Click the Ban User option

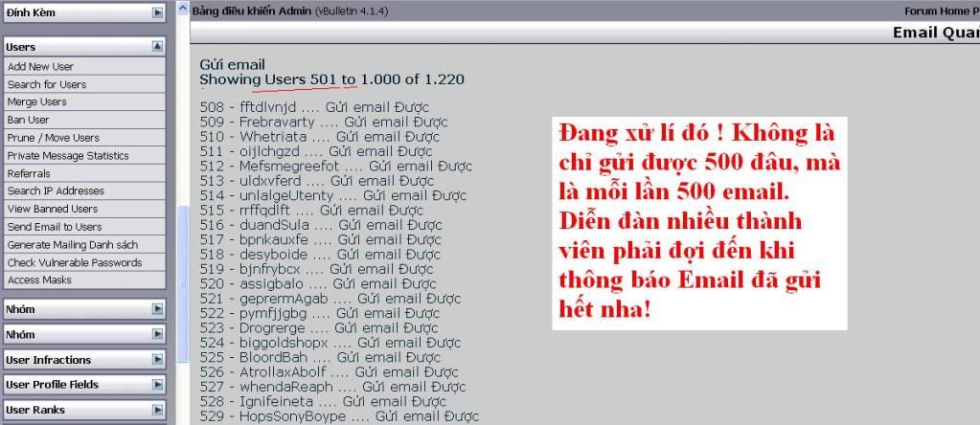29,120
